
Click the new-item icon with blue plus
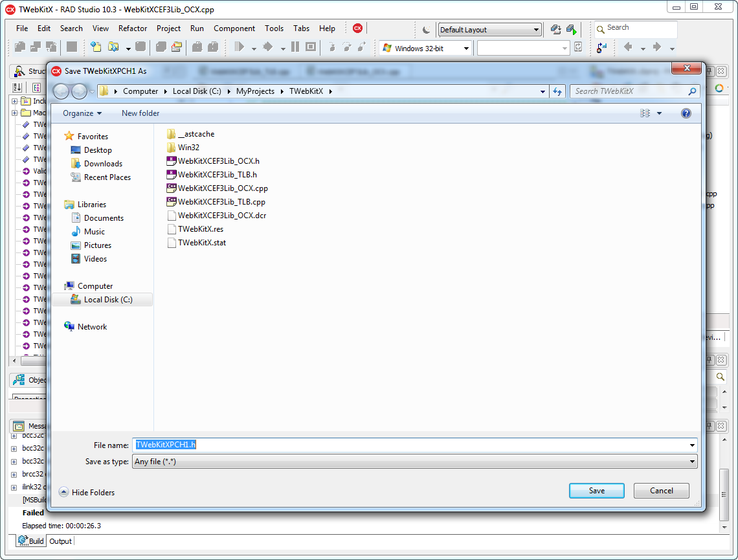(x=96, y=47)
